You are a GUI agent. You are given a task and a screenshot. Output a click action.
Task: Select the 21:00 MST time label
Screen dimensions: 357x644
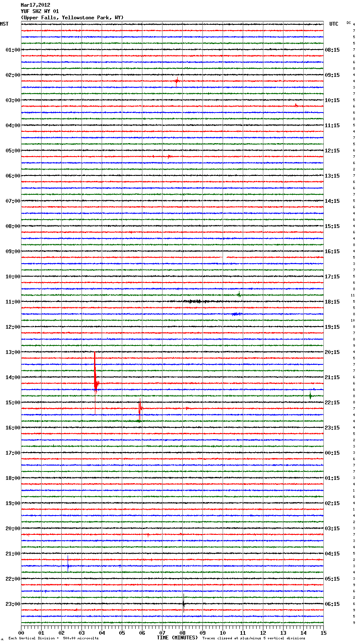(x=13, y=554)
